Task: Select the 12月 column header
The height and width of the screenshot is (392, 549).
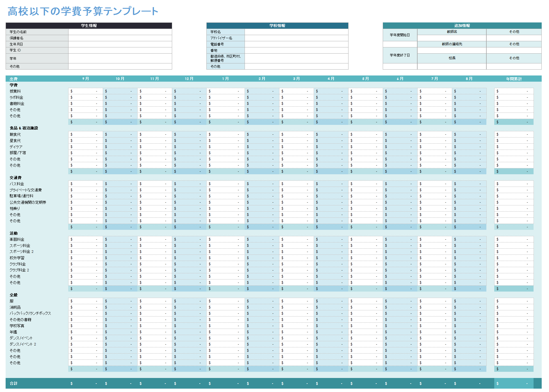Action: pos(189,79)
